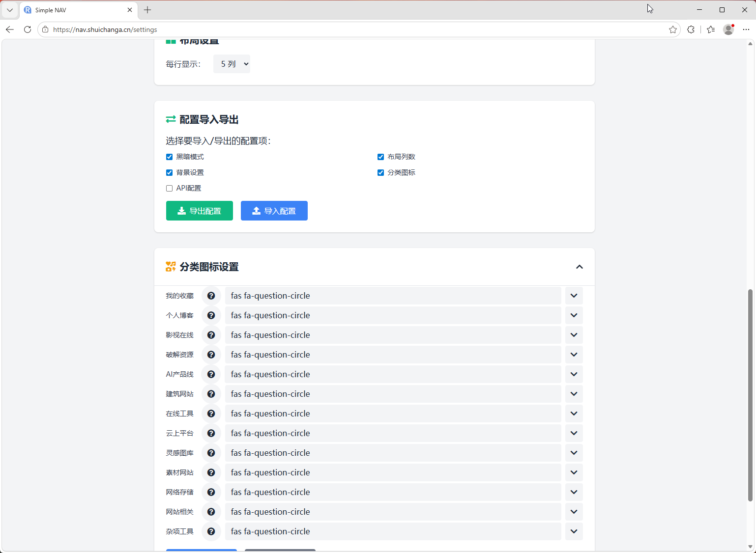Image resolution: width=756 pixels, height=553 pixels.
Task: Click the question-circle icon for 影视在线
Action: pos(211,335)
